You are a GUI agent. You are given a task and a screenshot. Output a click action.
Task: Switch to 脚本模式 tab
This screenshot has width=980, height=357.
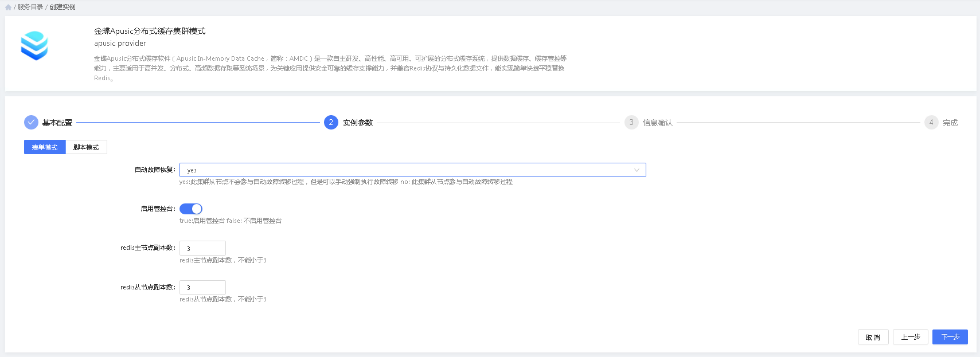click(86, 147)
